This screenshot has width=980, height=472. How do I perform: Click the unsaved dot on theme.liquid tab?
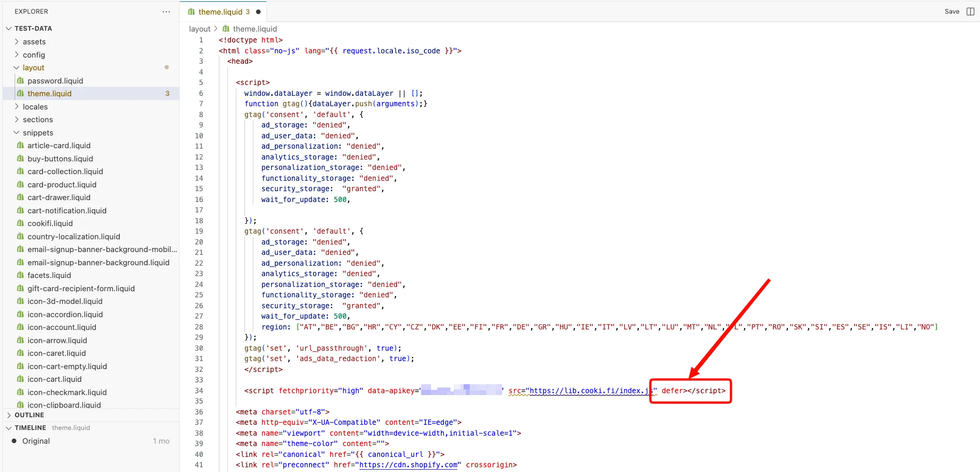258,12
